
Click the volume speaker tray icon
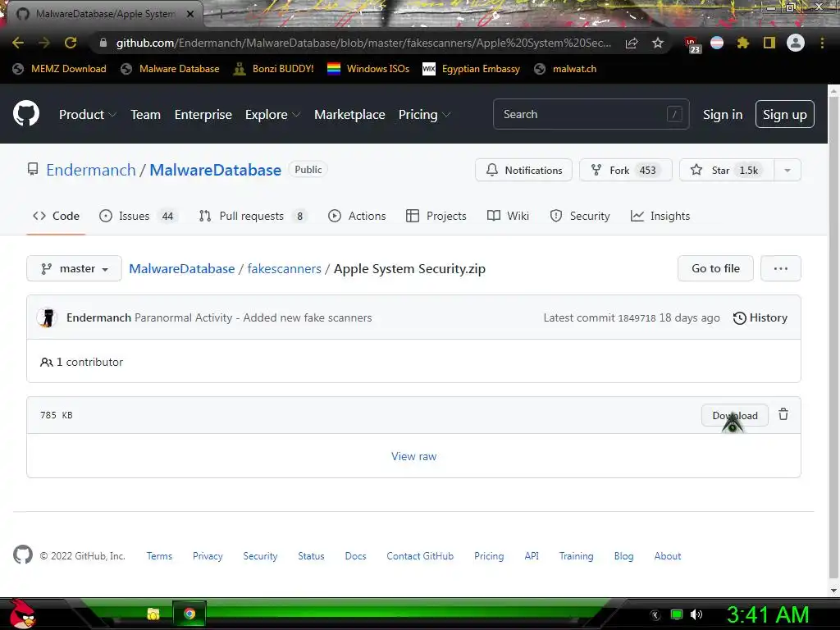pos(696,614)
